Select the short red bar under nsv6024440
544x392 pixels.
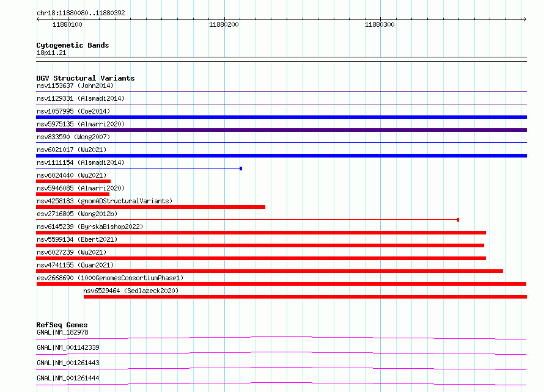point(73,181)
